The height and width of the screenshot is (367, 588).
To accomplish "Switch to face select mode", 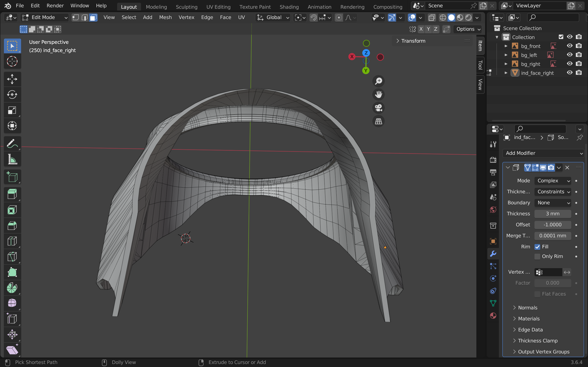I will click(93, 17).
